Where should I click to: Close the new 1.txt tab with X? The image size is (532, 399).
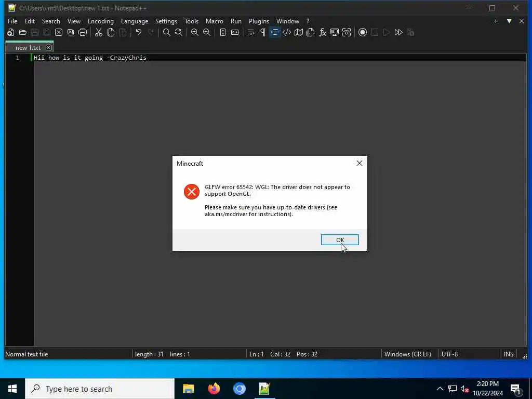(48, 47)
